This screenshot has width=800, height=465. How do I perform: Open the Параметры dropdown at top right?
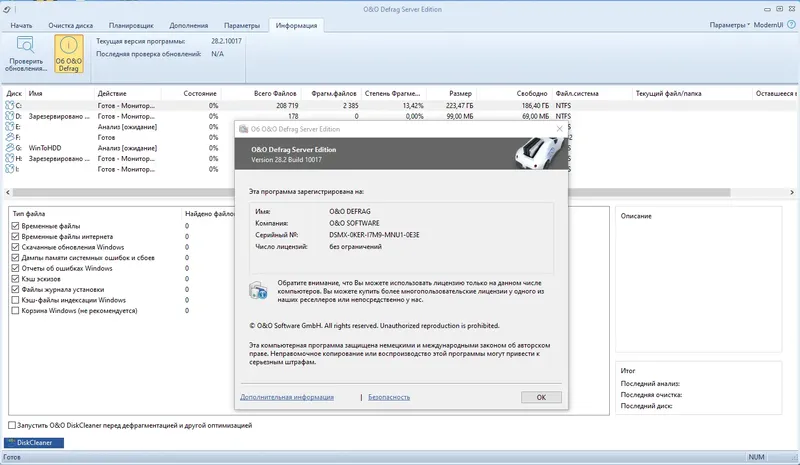pos(730,25)
